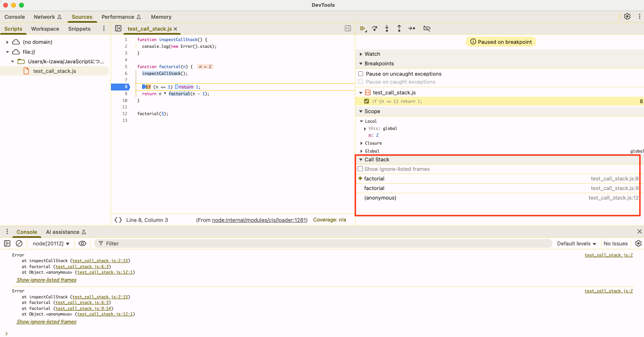Open the AI assistance drawer tab
The width and height of the screenshot is (644, 337).
click(x=66, y=232)
